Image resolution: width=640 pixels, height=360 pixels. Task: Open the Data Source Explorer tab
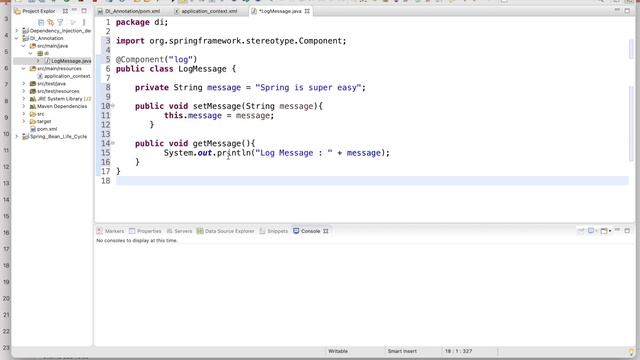[225, 231]
